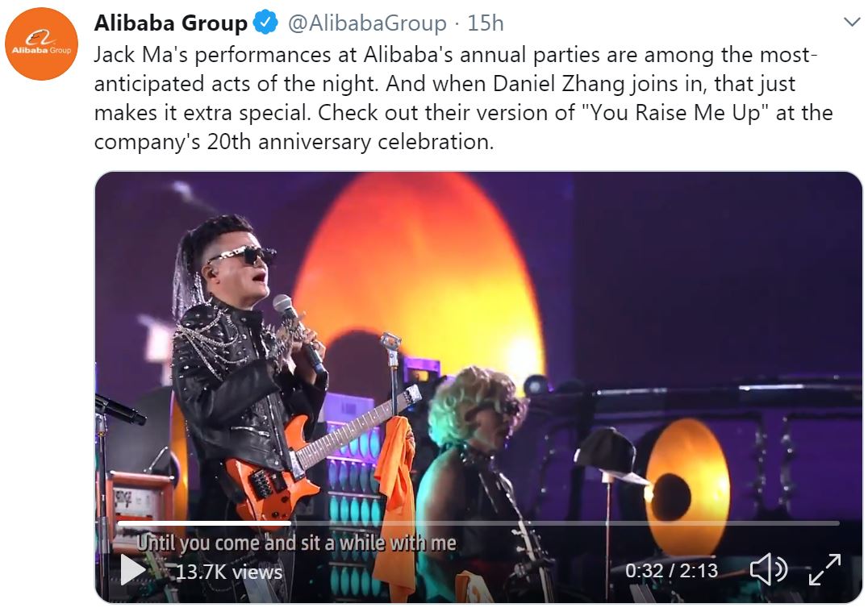Click the 13.7K views counter
The width and height of the screenshot is (868, 616).
click(229, 572)
